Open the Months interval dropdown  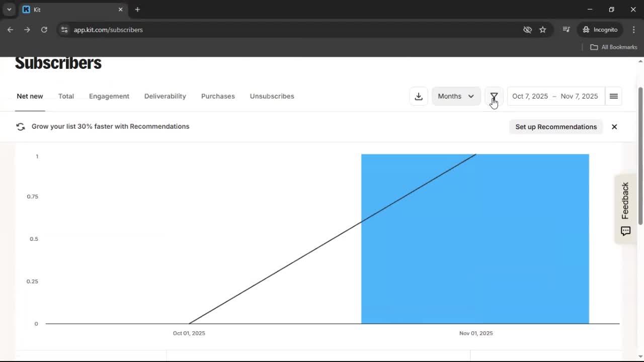coord(455,96)
